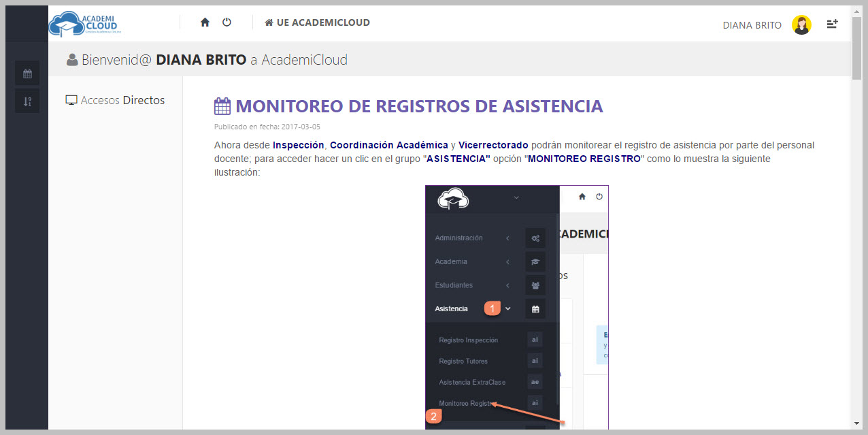868x435 pixels.
Task: Click the calendar icon beside the Monitoreo heading
Action: 222,106
